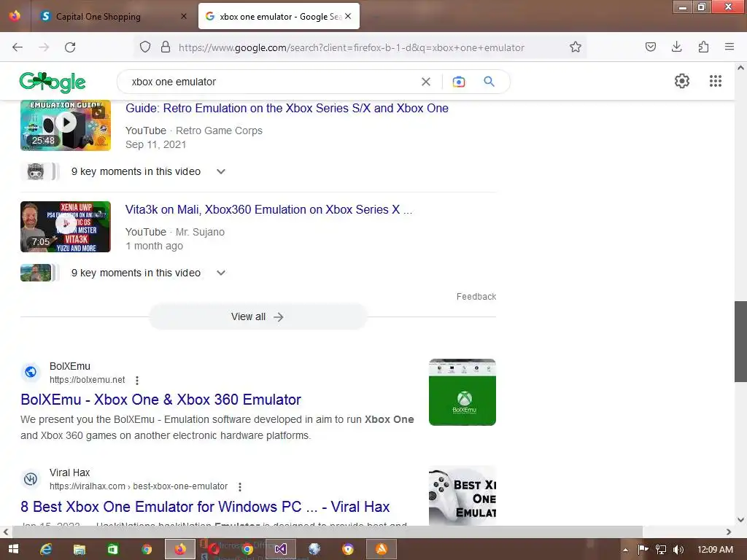This screenshot has height=560, width=747.
Task: Open the Firefox extensions menu
Action: (703, 47)
